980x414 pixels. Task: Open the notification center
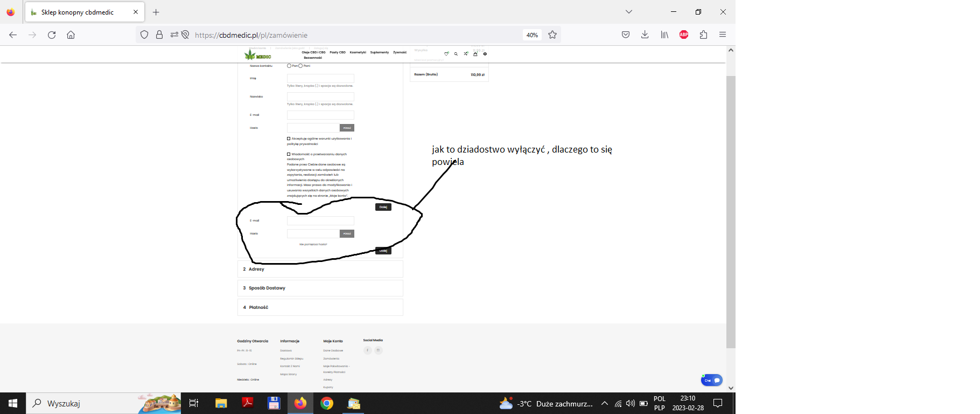(x=718, y=403)
